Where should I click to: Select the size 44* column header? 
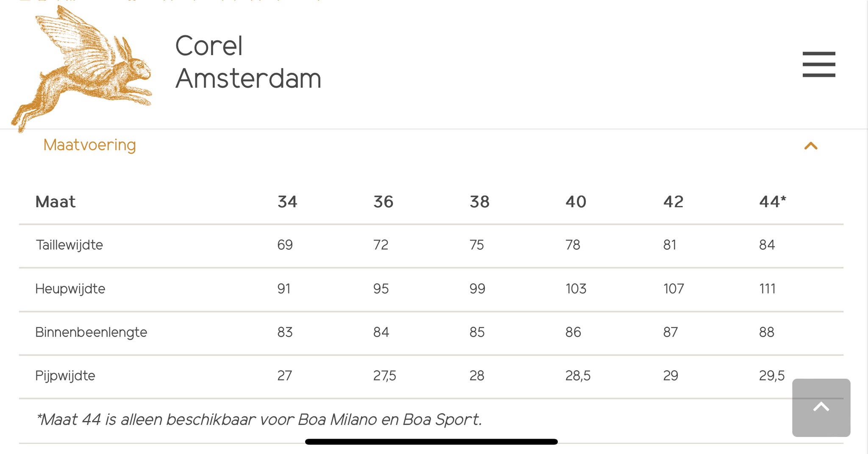click(x=772, y=202)
